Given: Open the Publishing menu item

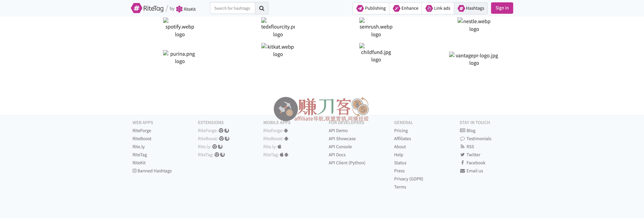Looking at the screenshot, I should tap(371, 8).
